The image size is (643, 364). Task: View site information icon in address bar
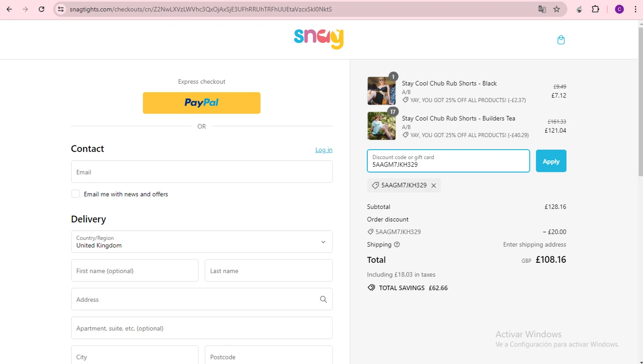(x=61, y=9)
